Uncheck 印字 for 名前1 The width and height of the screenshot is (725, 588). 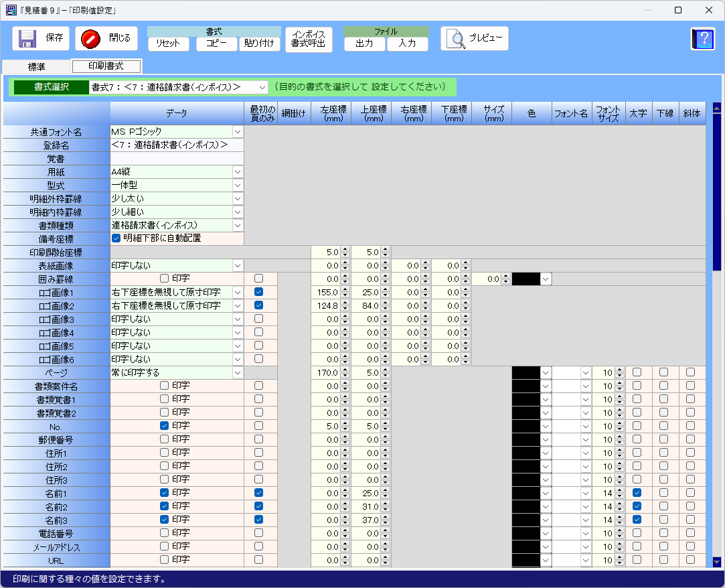pos(164,493)
